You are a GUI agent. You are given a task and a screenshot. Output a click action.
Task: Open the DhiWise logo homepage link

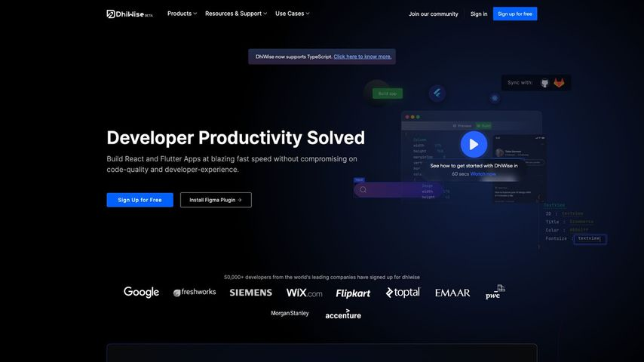[130, 14]
